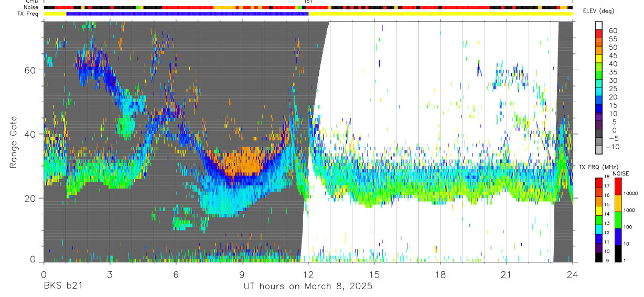Screen dimensions: 644x297
Task: Click the NOISE legend value 100
Action: coord(629,227)
